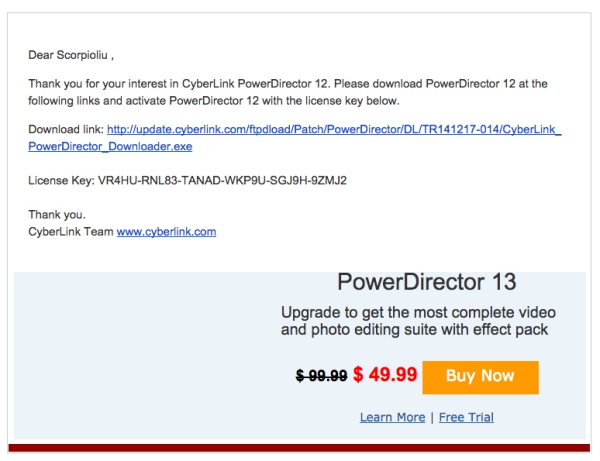Screen dimensions: 600x461
Task: Click the 'Download link:' label
Action: tap(66, 130)
